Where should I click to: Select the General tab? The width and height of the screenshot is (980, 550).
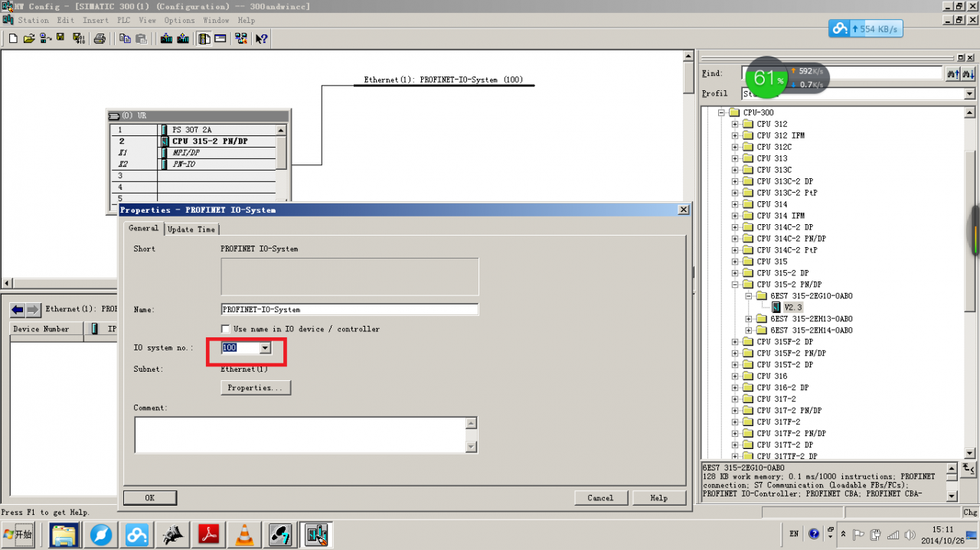143,228
